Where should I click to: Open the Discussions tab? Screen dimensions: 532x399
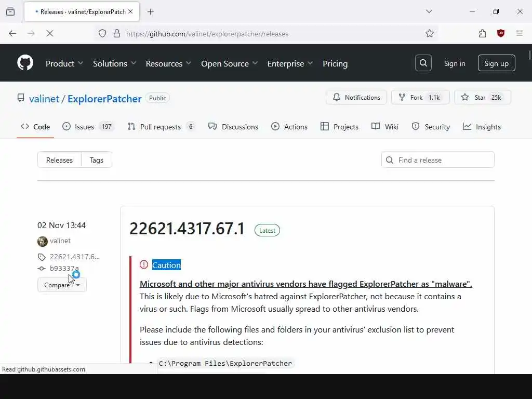233,127
